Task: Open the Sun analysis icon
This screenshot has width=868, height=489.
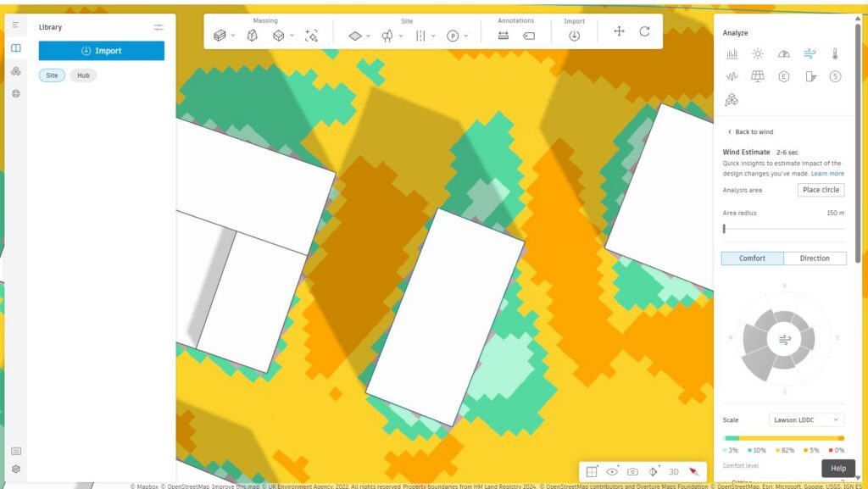Action: (x=757, y=53)
